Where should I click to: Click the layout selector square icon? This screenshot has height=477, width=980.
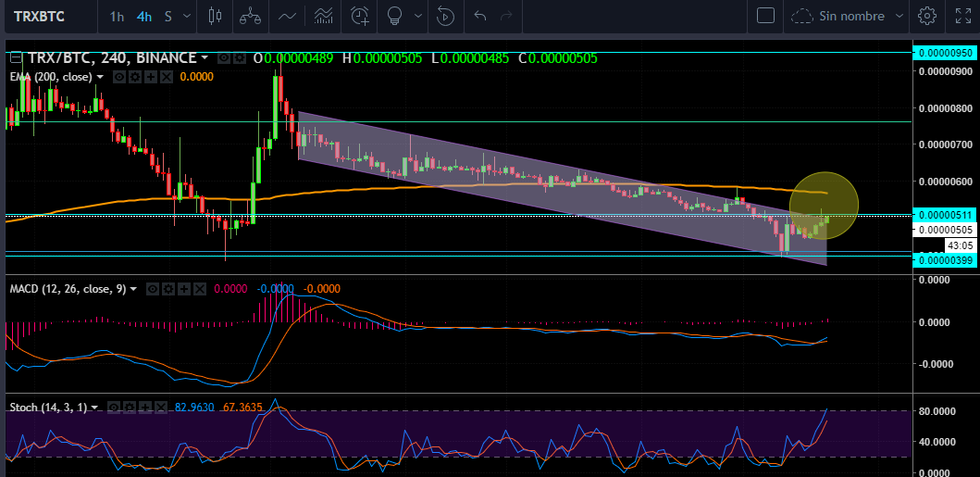[765, 16]
